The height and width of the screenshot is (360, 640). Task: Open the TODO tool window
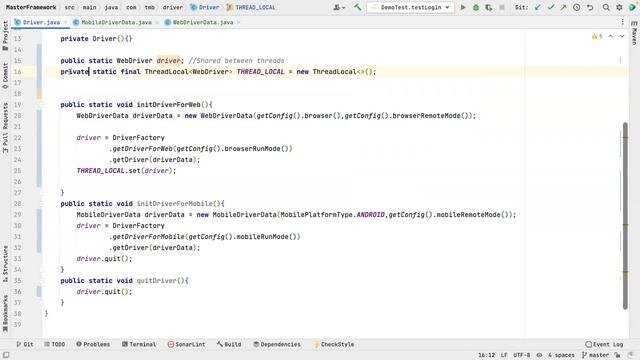(55, 344)
